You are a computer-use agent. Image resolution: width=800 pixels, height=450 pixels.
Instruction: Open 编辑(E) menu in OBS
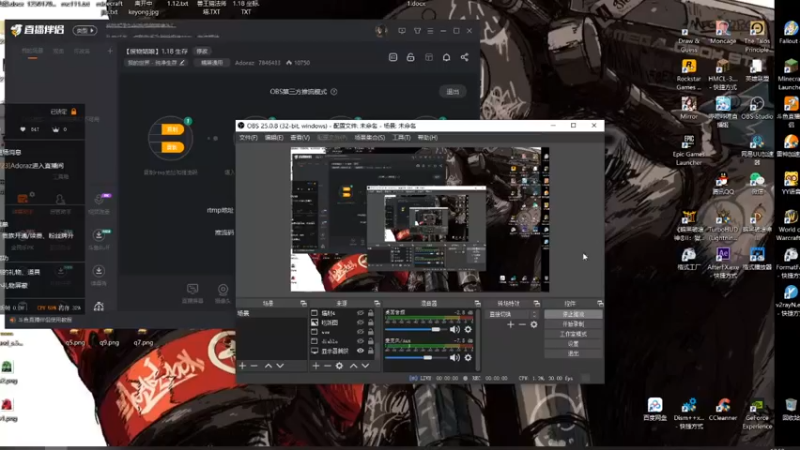274,138
